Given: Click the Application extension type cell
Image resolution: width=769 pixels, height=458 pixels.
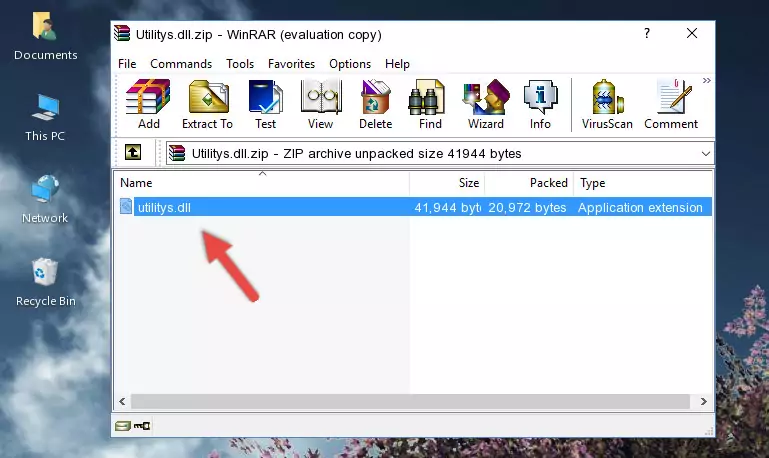Looking at the screenshot, I should point(640,207).
